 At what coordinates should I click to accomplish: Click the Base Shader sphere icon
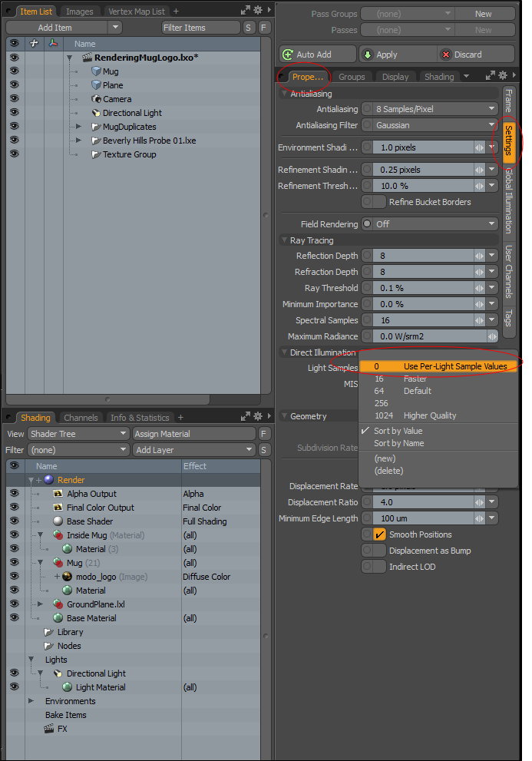pos(58,521)
